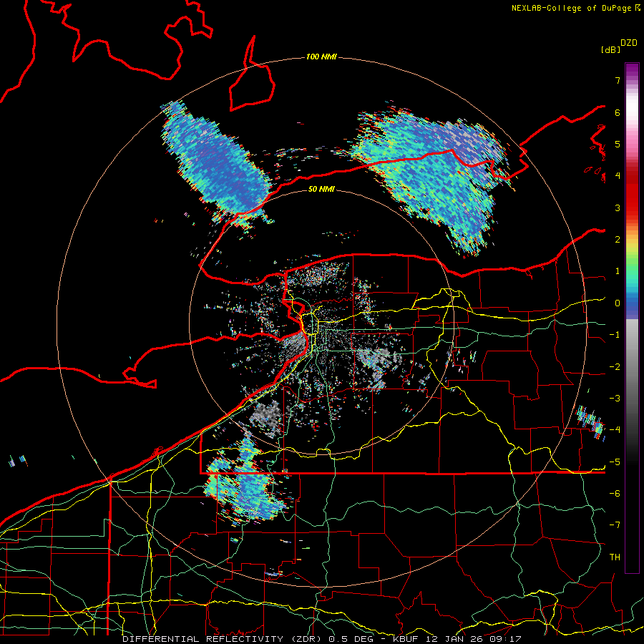Click the 0 dB value on the color scale
Screen dimensions: 644x644
618,303
